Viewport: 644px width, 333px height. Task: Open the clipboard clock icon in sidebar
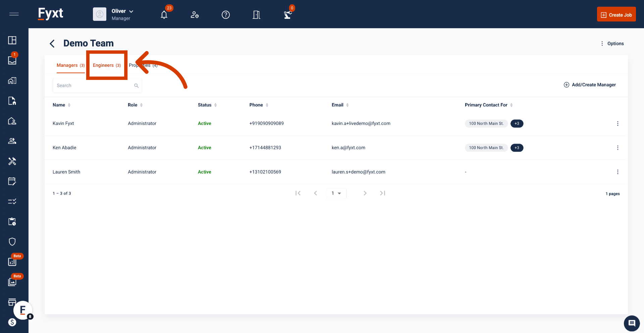pyautogui.click(x=12, y=222)
